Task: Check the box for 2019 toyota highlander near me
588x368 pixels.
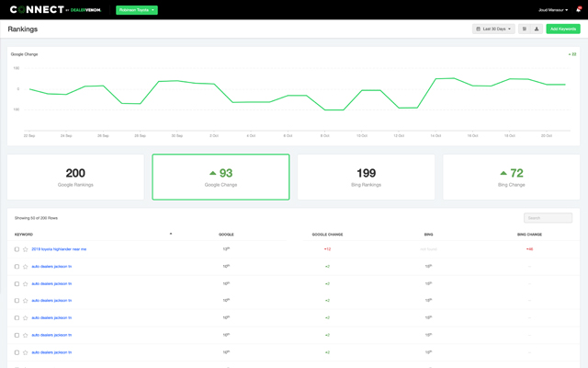Action: coord(17,249)
